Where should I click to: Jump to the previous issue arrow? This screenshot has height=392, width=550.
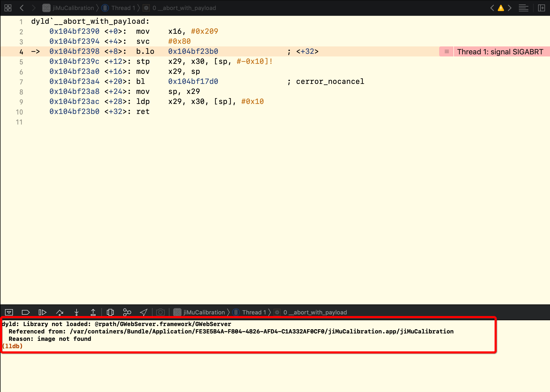coord(492,8)
